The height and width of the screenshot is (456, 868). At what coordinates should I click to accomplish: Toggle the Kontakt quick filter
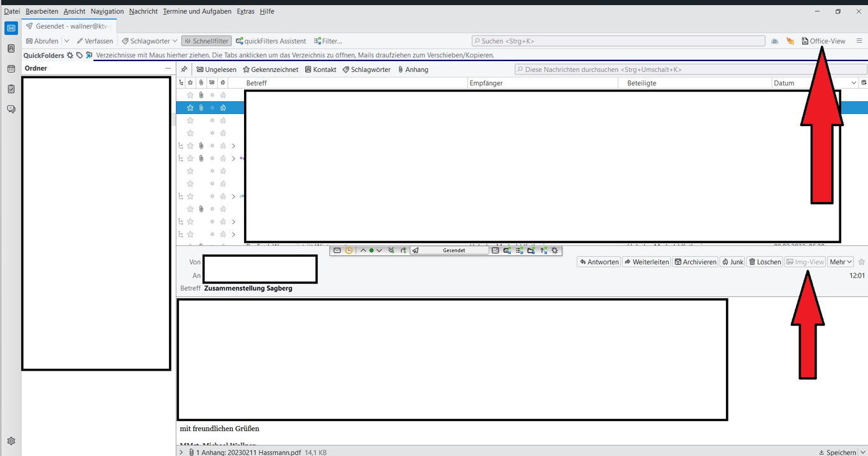click(x=321, y=69)
